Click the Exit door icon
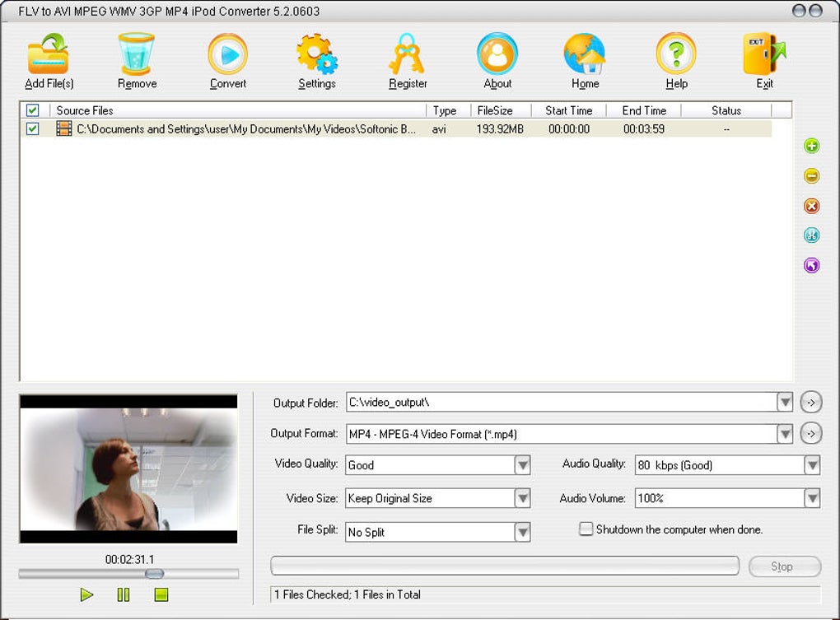840x620 pixels. pos(764,54)
